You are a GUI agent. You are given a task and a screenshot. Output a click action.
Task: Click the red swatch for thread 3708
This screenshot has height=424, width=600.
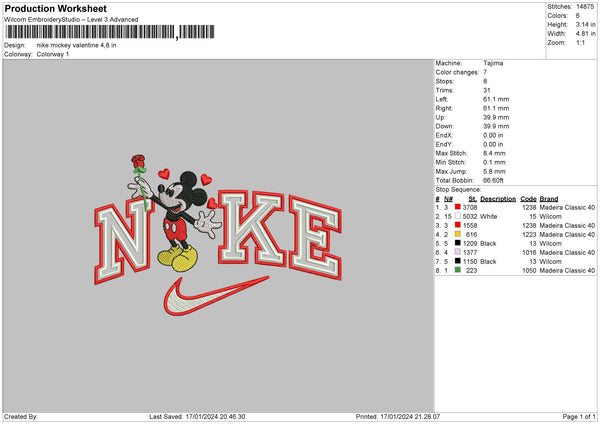[457, 207]
